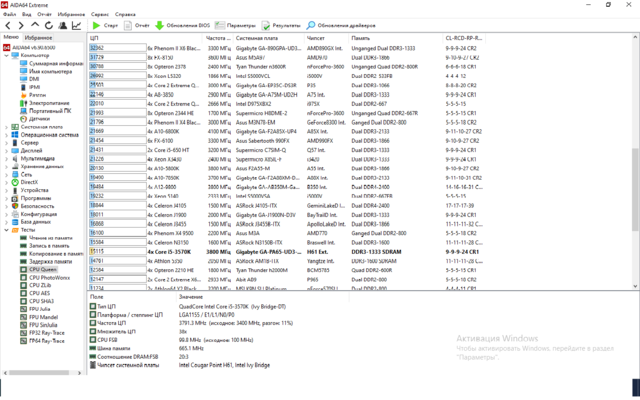
Task: Switch to the Меню tab in sidebar
Action: point(11,37)
